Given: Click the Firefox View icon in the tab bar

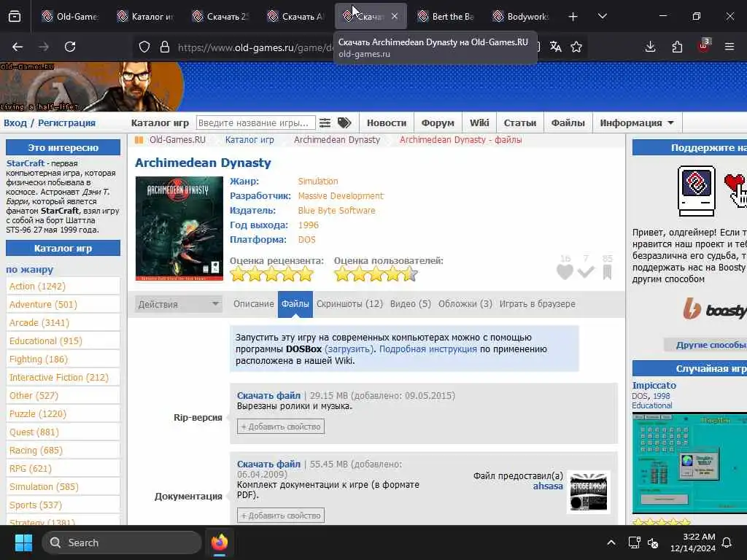Looking at the screenshot, I should click(x=15, y=17).
